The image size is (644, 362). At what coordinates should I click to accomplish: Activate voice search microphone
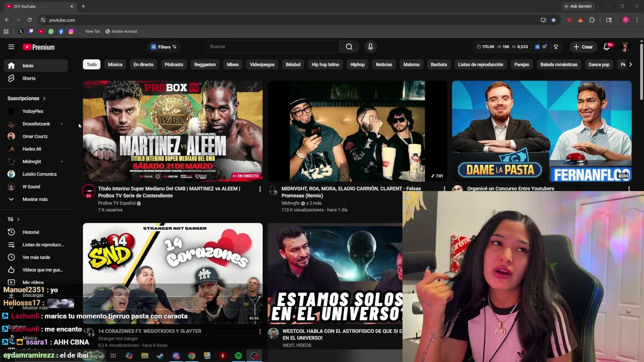click(370, 47)
